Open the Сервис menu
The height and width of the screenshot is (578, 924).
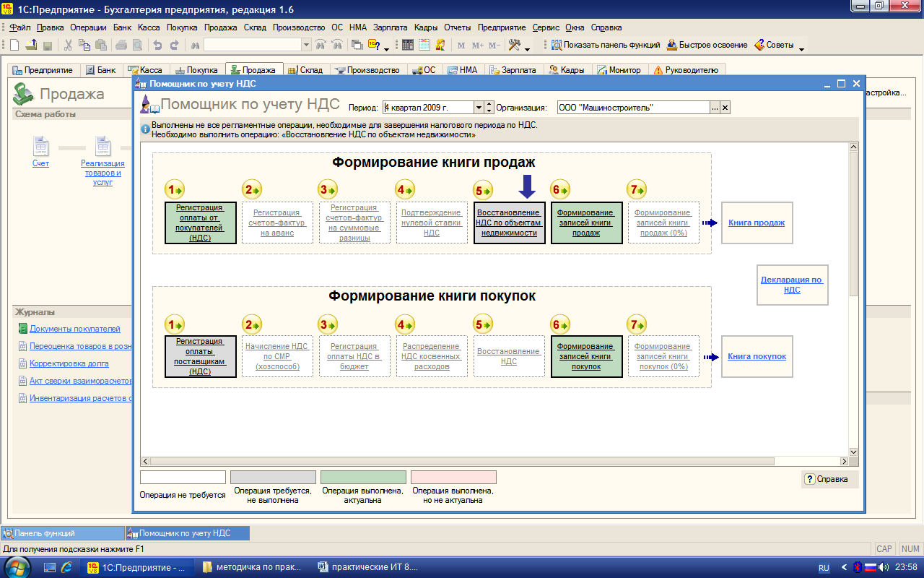click(546, 27)
